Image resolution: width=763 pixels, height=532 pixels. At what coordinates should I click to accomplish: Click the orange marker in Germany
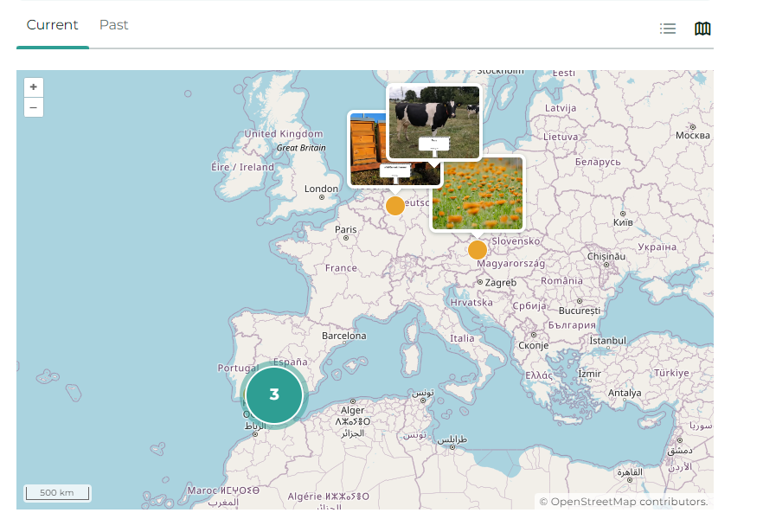(395, 206)
